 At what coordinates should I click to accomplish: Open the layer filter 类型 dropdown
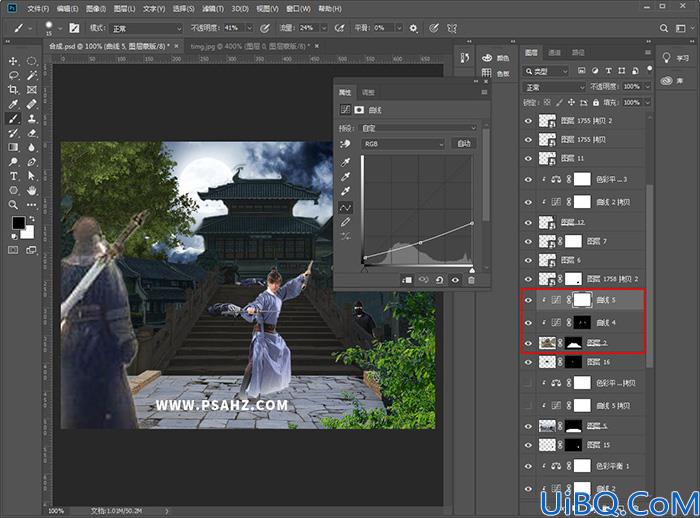[546, 71]
